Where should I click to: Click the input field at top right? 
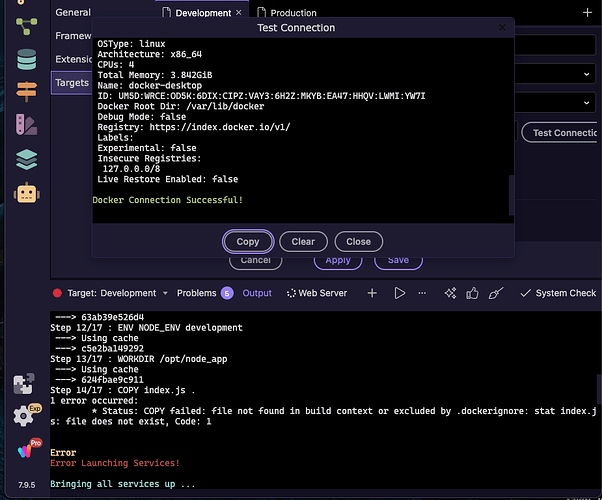tap(556, 45)
